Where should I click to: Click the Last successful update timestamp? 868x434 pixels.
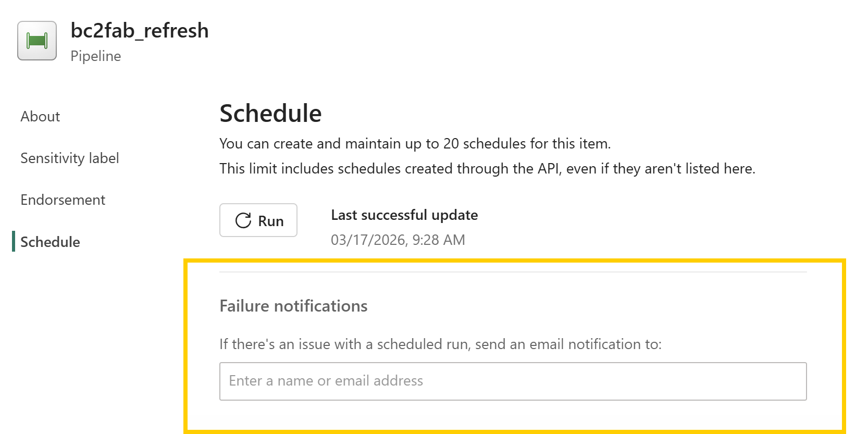(x=399, y=240)
